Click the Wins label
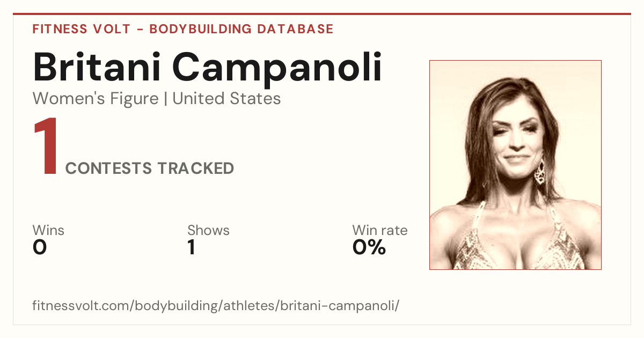The image size is (644, 338). (48, 230)
